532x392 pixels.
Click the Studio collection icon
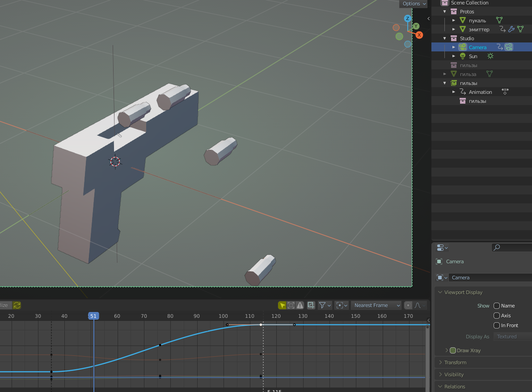[454, 38]
